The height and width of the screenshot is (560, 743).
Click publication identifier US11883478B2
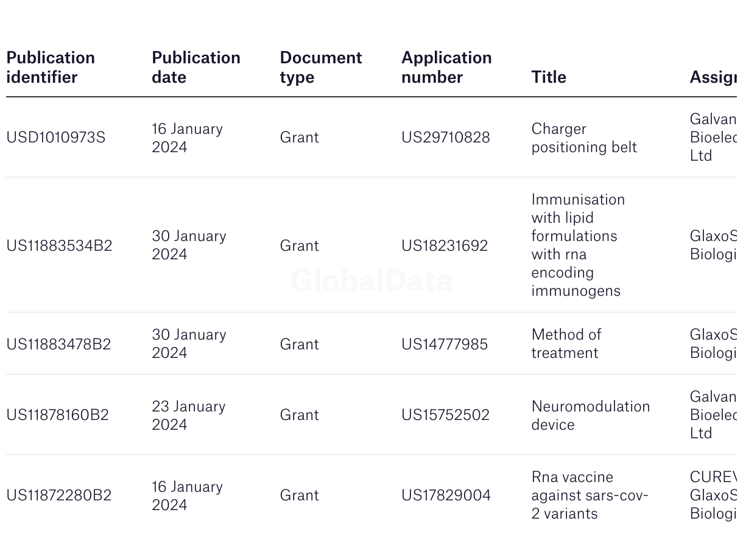58,345
